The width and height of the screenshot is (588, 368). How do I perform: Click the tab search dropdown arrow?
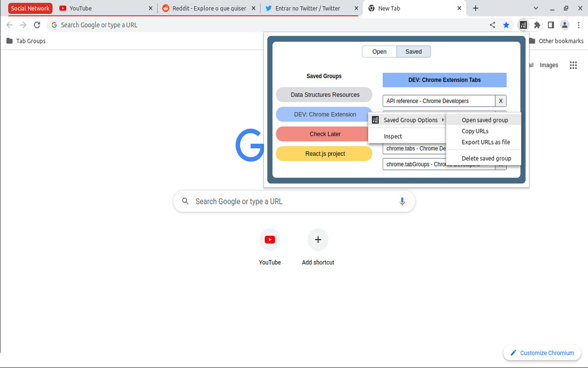(536, 8)
